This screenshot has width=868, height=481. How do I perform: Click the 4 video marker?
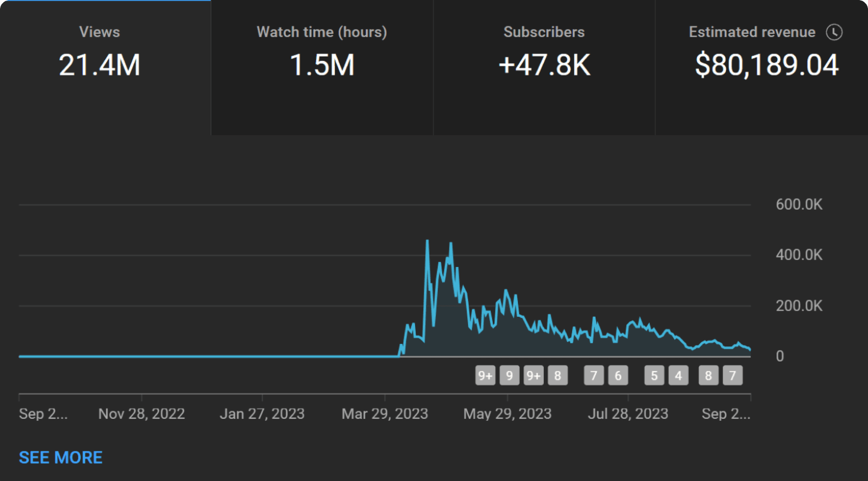[x=679, y=375]
